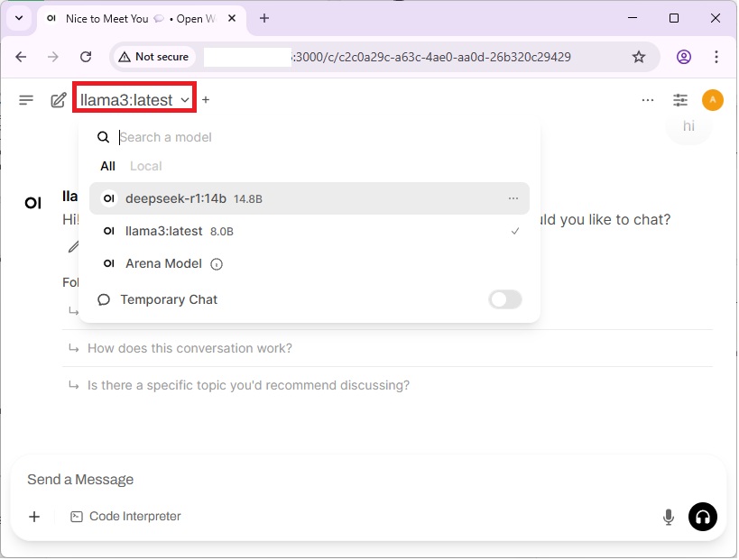Open the attachments plus button in composer
The height and width of the screenshot is (560, 739).
tap(34, 517)
